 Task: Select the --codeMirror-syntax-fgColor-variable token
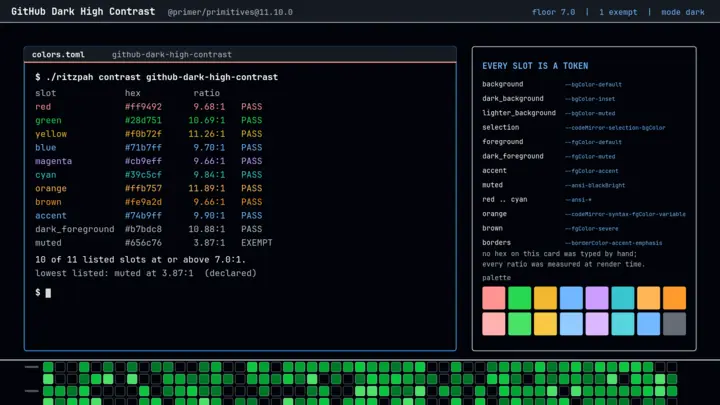click(x=625, y=214)
